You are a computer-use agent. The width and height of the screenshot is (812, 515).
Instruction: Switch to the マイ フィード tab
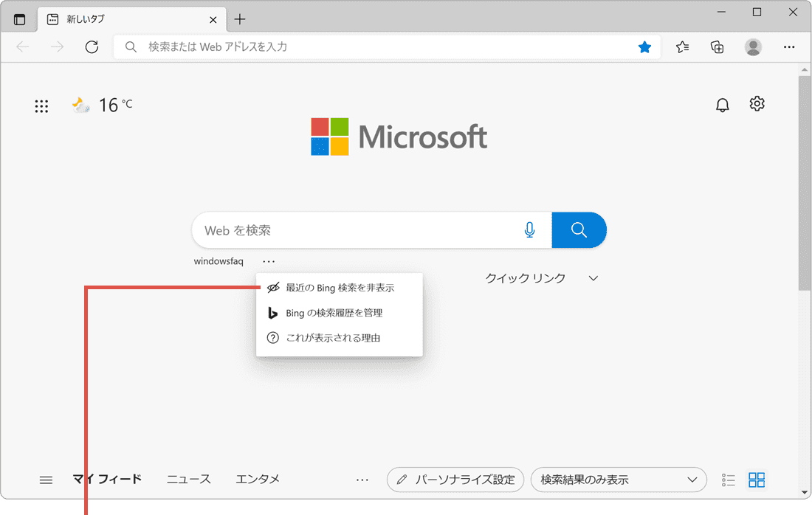pyautogui.click(x=107, y=480)
